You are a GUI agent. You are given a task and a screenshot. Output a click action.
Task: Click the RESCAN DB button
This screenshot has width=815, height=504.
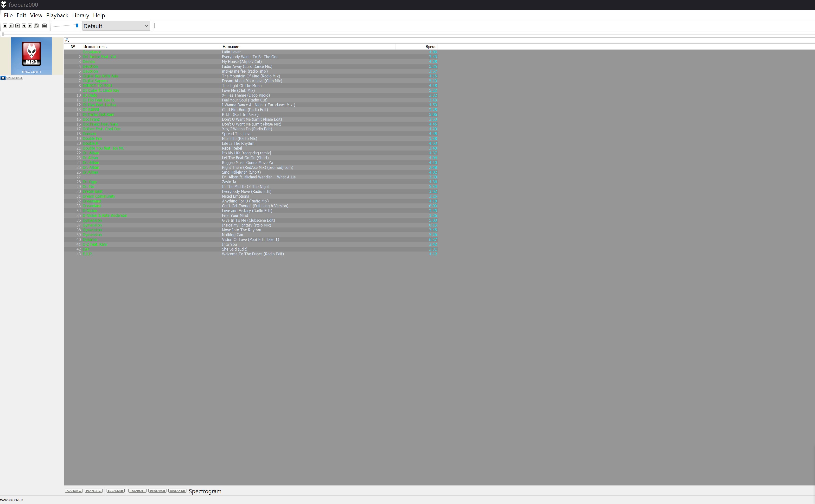(177, 491)
